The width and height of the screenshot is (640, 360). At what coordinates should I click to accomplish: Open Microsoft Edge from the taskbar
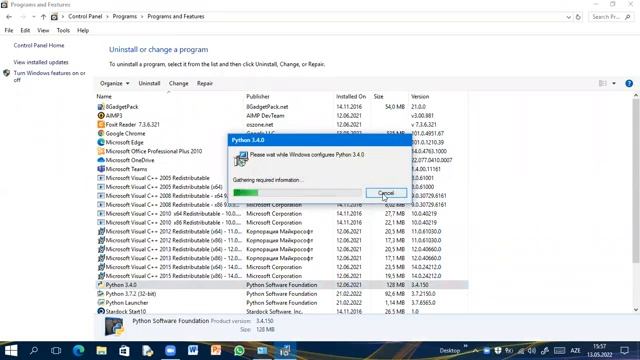pyautogui.click(x=78, y=351)
